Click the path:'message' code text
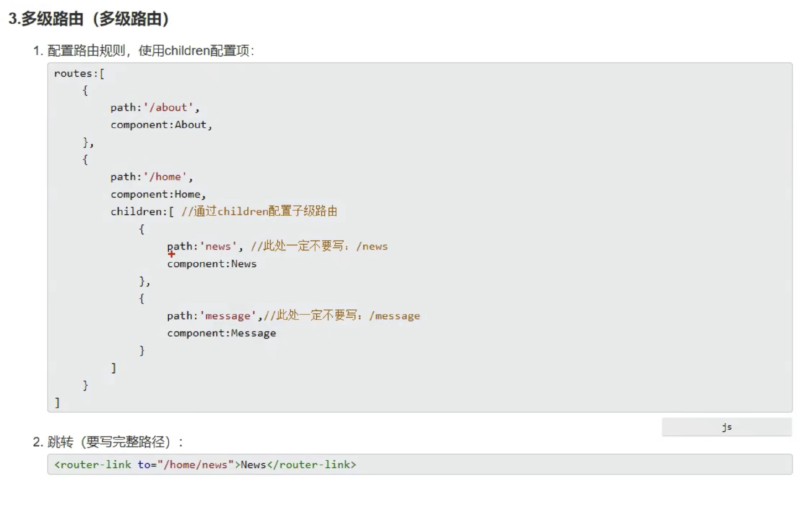Viewport: 812px width, 525px height. (211, 316)
